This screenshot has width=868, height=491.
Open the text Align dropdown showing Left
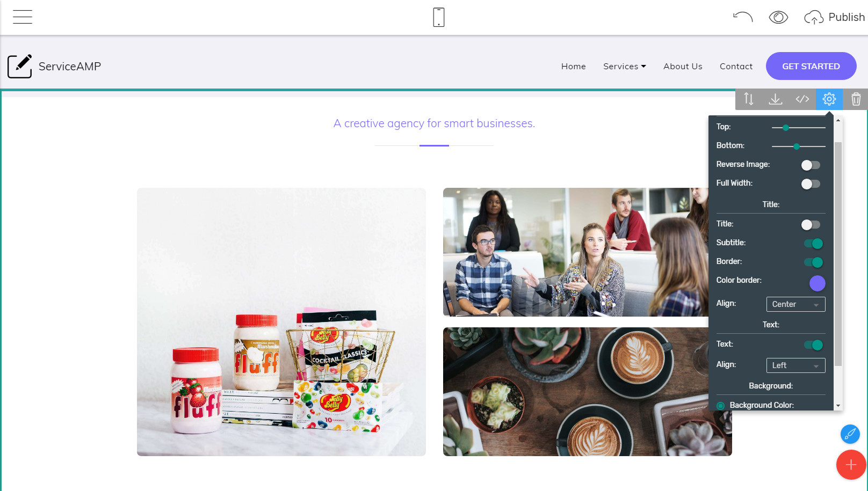click(795, 365)
